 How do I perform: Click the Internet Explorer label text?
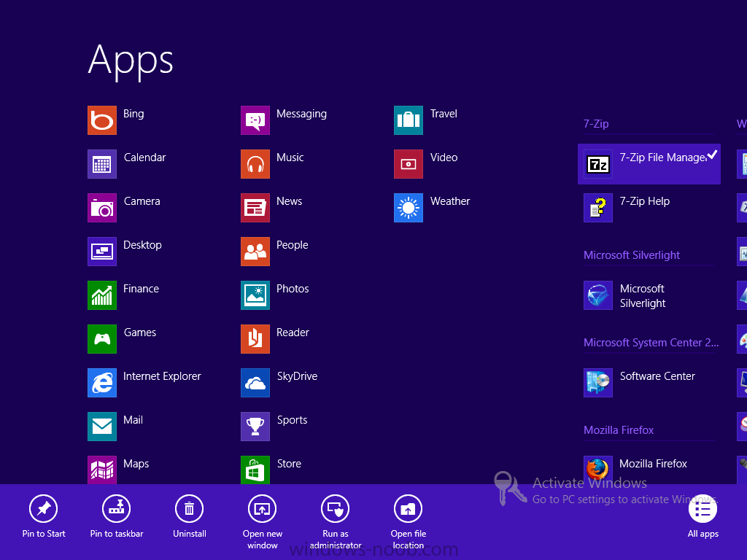click(x=162, y=376)
